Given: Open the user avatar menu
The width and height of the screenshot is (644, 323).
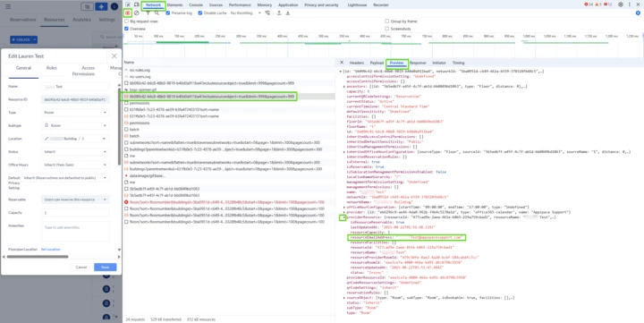Looking at the screenshot, I should (x=114, y=6).
